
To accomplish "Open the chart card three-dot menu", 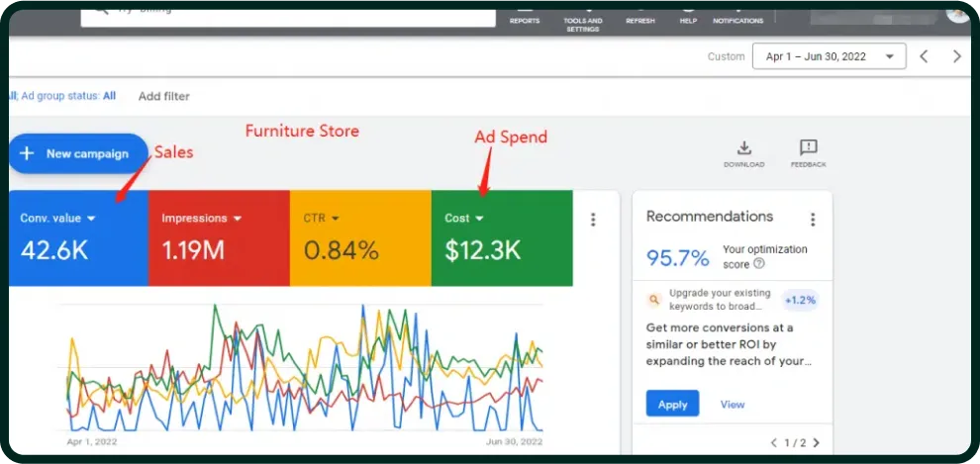I will click(x=593, y=220).
